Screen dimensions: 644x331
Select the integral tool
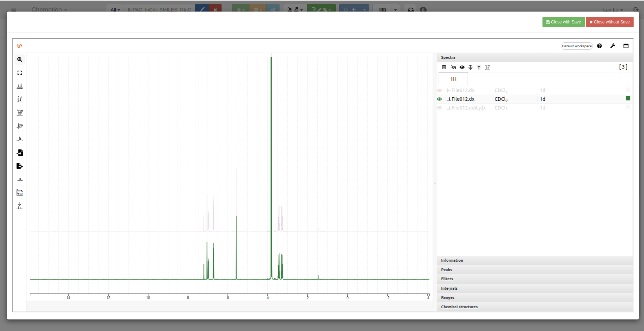(20, 99)
